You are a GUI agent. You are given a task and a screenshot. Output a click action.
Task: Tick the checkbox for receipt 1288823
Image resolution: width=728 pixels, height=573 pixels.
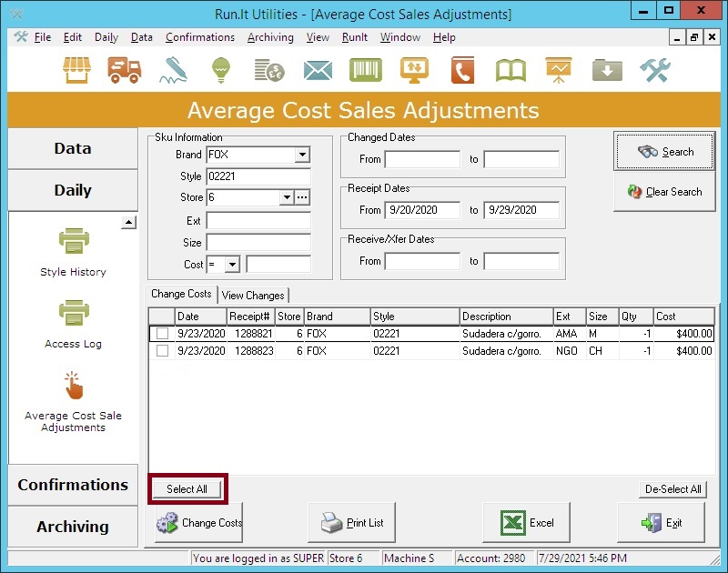[163, 351]
